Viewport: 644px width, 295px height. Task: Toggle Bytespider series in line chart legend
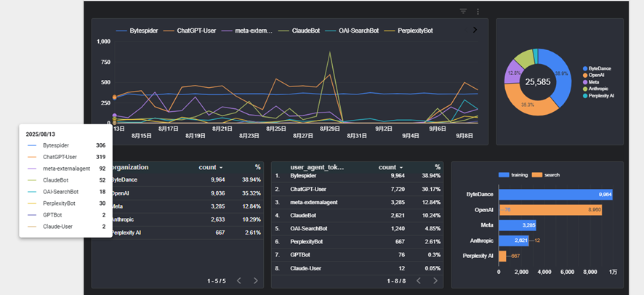tap(137, 31)
